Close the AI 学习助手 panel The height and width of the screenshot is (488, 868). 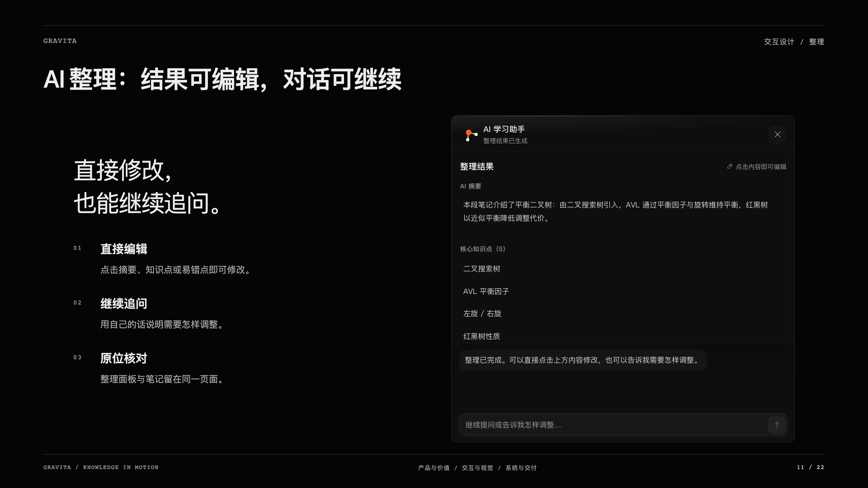coord(777,135)
